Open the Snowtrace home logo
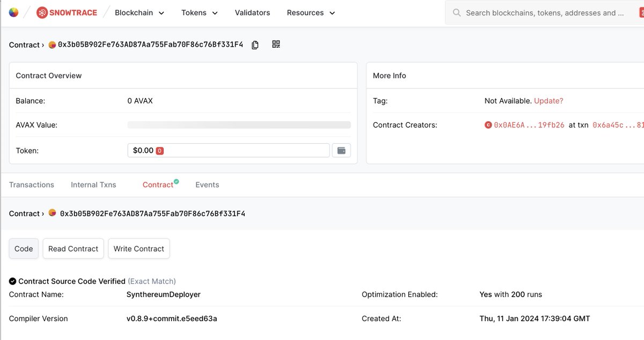The width and height of the screenshot is (644, 340). click(x=67, y=12)
